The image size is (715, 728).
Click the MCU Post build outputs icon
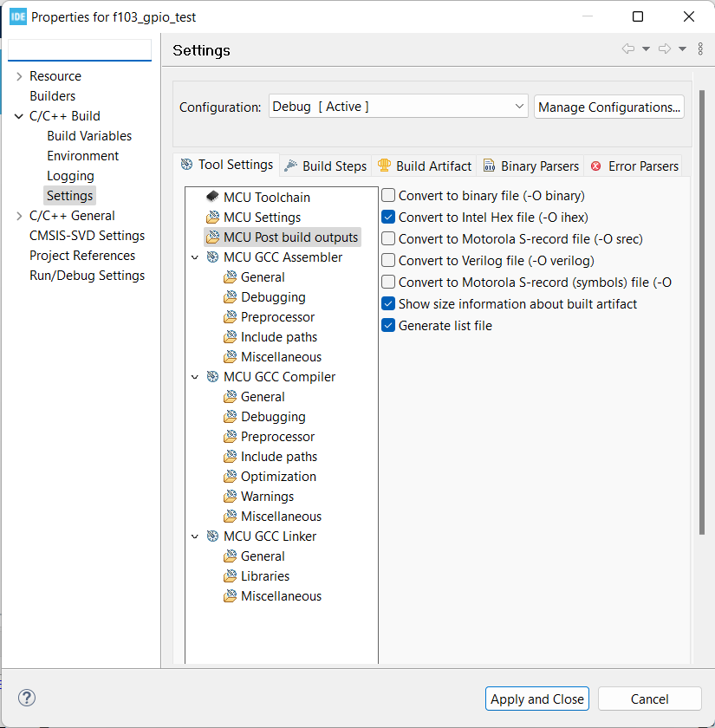(212, 237)
